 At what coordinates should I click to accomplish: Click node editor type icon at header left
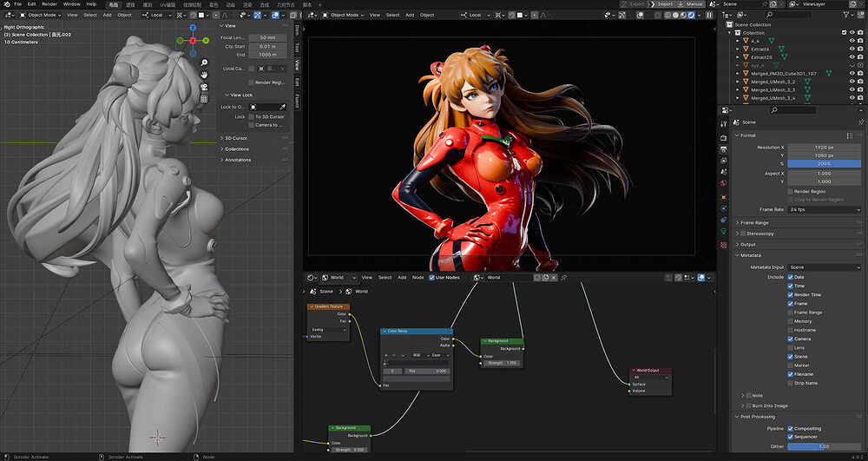pos(311,277)
